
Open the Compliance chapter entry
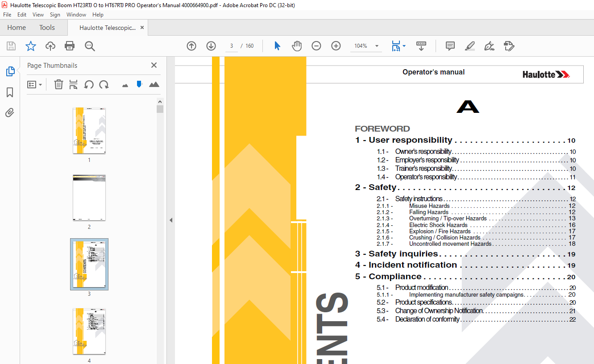pyautogui.click(x=465, y=277)
